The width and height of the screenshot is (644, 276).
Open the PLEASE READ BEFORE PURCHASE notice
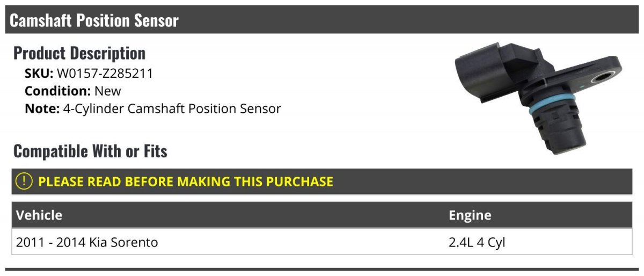(186, 181)
